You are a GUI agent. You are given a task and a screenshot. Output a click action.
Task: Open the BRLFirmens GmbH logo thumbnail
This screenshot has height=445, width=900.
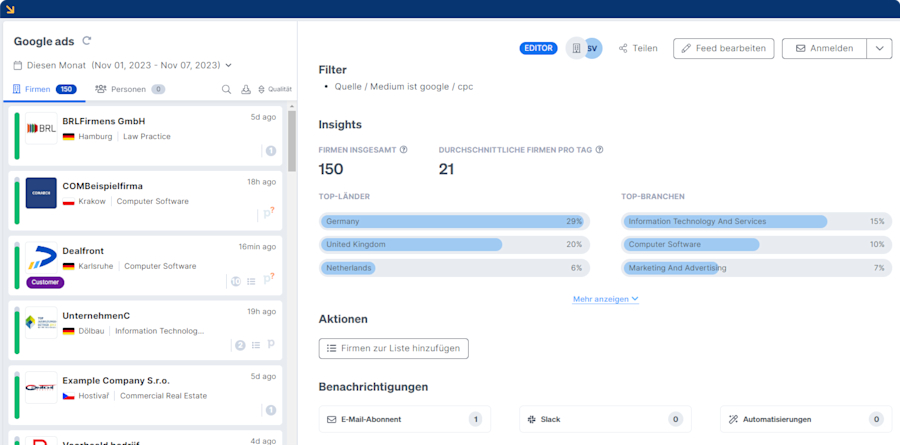pyautogui.click(x=41, y=128)
